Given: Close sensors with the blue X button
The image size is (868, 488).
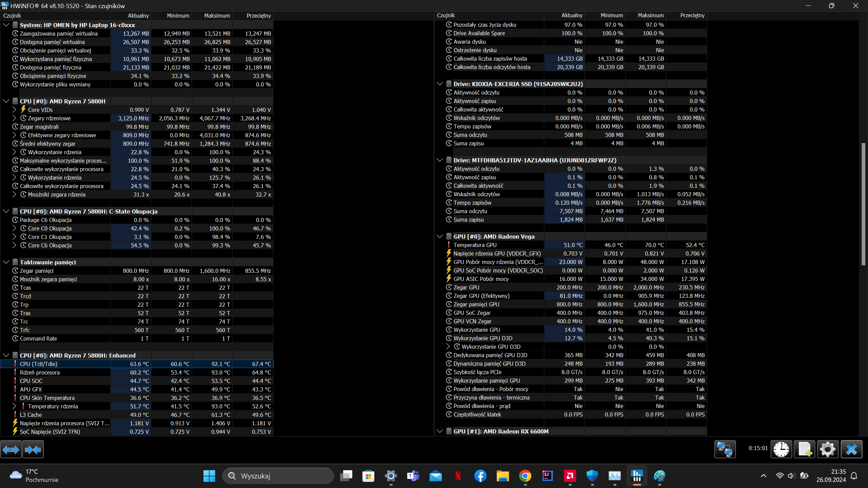Looking at the screenshot, I should [x=851, y=449].
